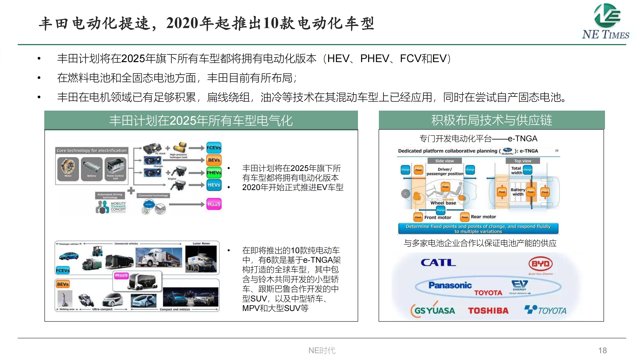
Task: Click the NE时代 footer text
Action: (x=322, y=350)
